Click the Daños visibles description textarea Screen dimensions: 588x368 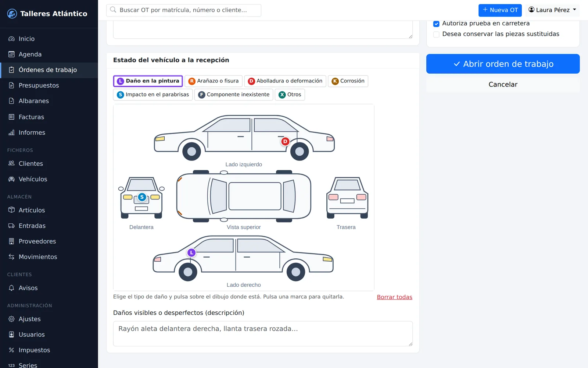[x=263, y=334]
